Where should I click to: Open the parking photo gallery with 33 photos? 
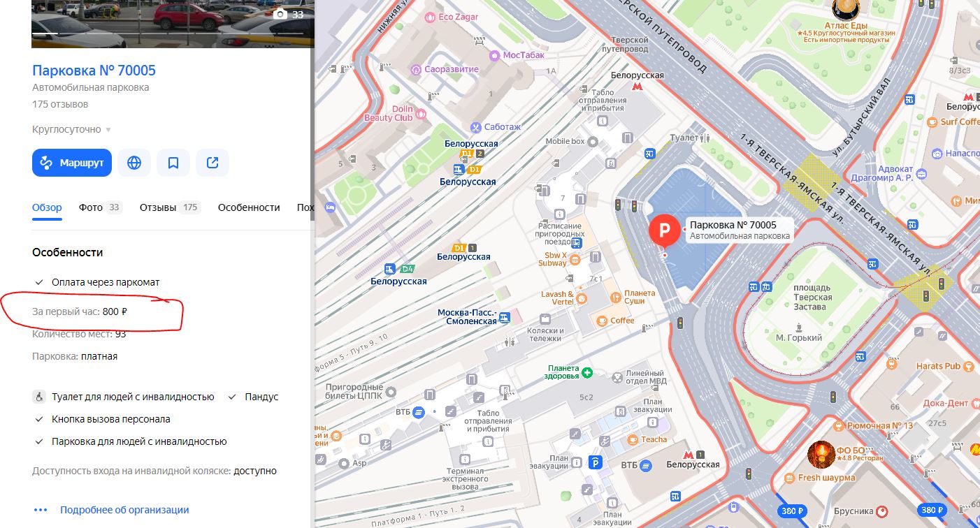click(288, 14)
